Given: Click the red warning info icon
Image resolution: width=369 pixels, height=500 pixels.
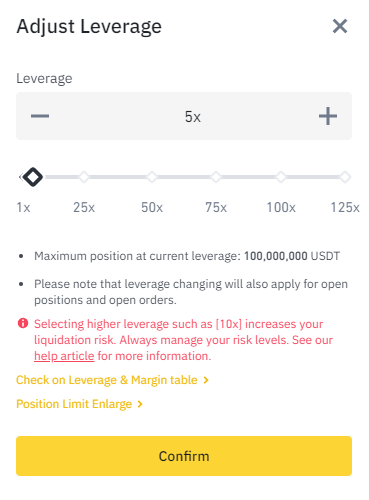Looking at the screenshot, I should point(23,323).
